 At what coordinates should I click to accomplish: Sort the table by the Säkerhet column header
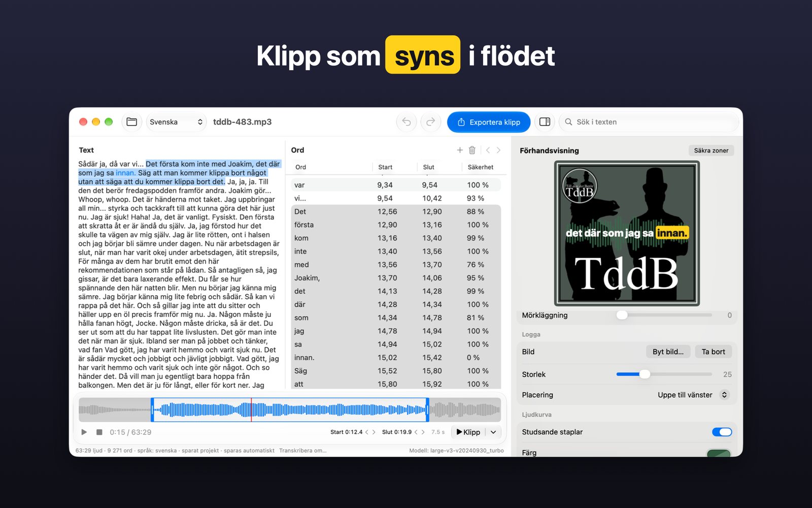coord(481,167)
